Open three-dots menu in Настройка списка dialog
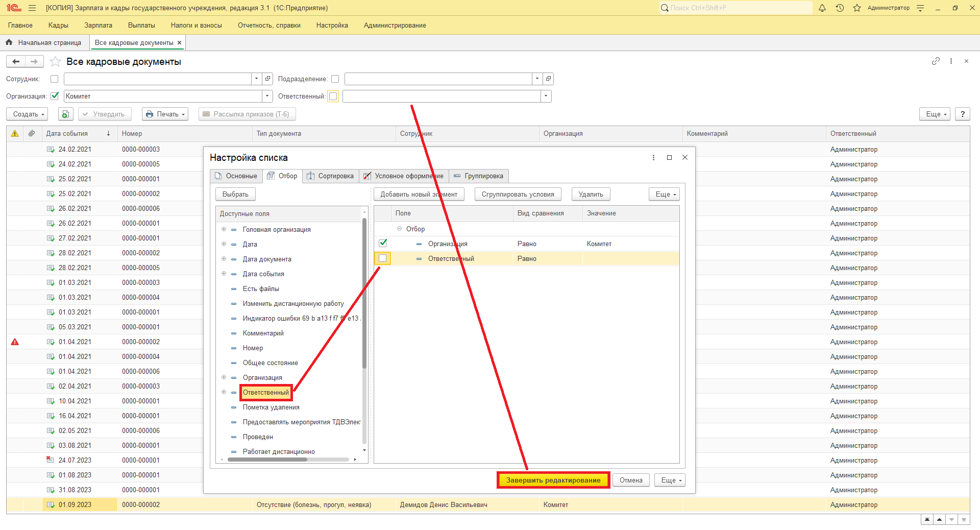The height and width of the screenshot is (530, 980). (x=653, y=158)
